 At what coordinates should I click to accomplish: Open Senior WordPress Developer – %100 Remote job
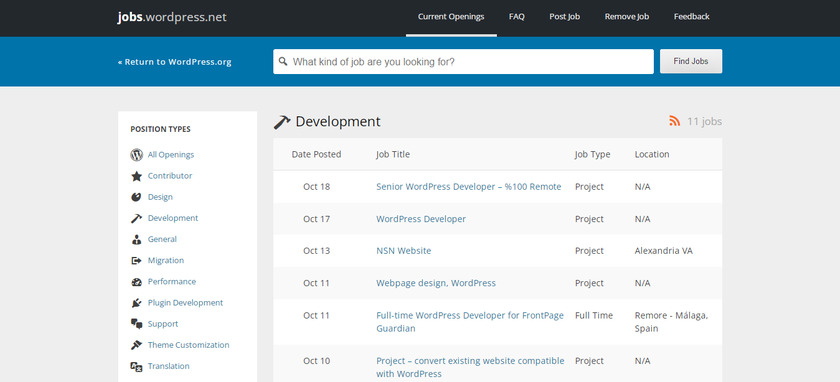[469, 187]
